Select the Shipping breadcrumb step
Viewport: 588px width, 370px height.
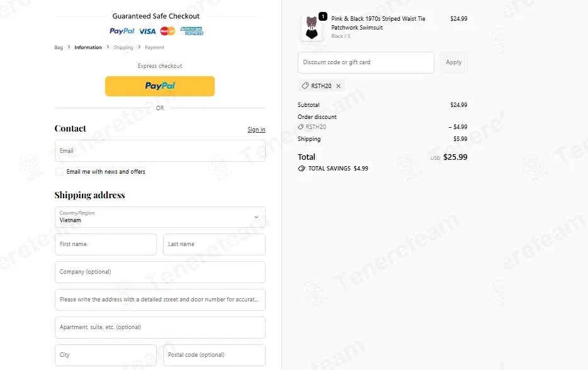pyautogui.click(x=123, y=47)
